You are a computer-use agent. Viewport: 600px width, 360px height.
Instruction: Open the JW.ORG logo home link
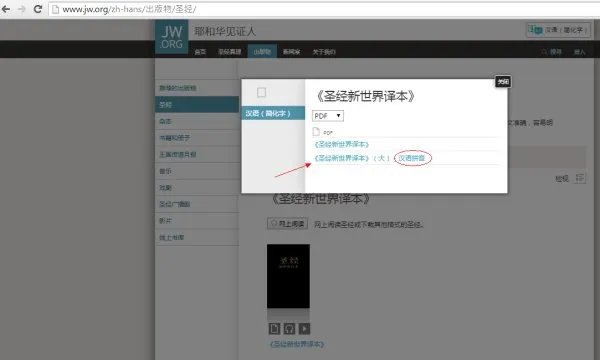pyautogui.click(x=171, y=37)
